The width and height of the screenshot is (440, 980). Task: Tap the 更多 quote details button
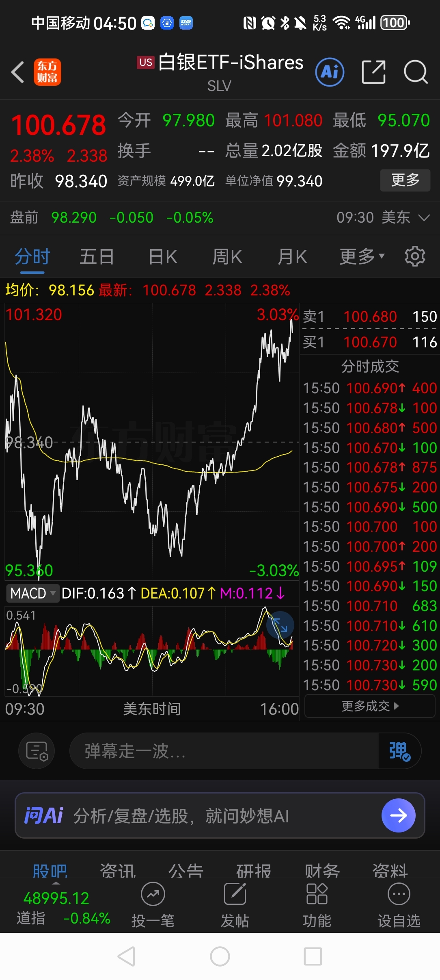(405, 180)
